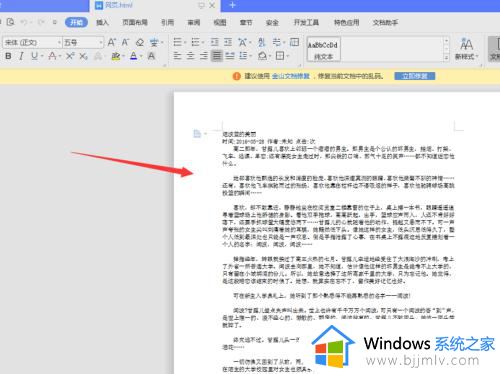The height and width of the screenshot is (374, 500).
Task: Apply character shading
Action: point(151,56)
